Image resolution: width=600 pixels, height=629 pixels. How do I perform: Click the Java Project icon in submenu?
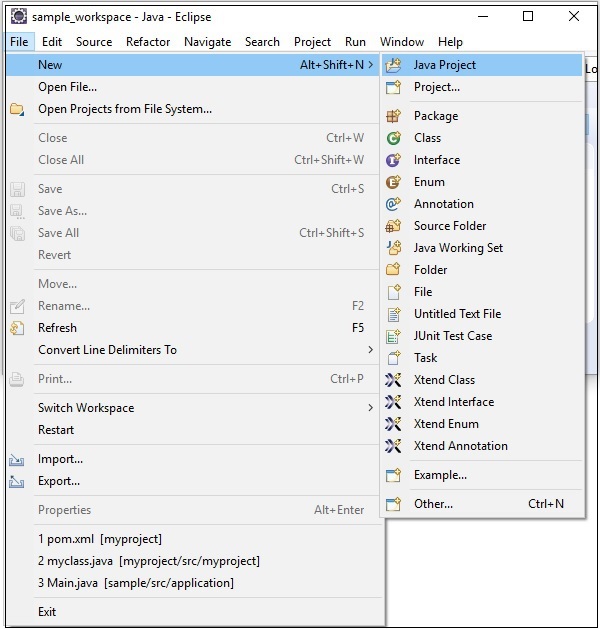pyautogui.click(x=393, y=65)
